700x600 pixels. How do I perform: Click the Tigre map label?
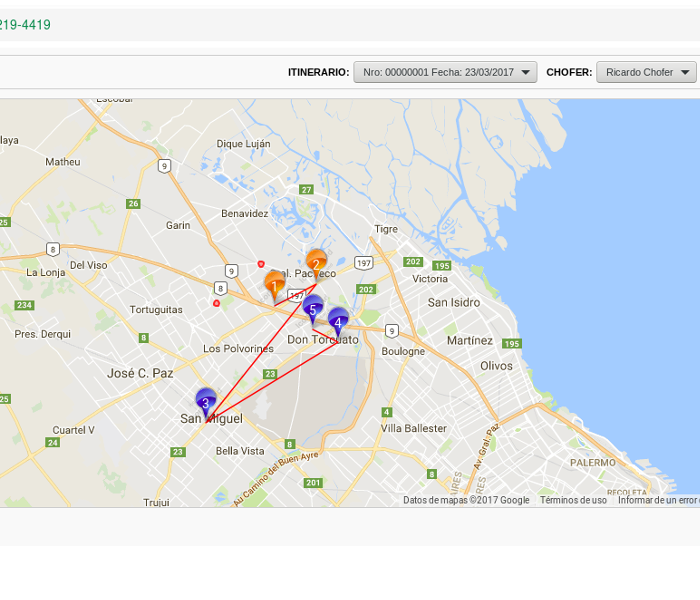click(386, 229)
